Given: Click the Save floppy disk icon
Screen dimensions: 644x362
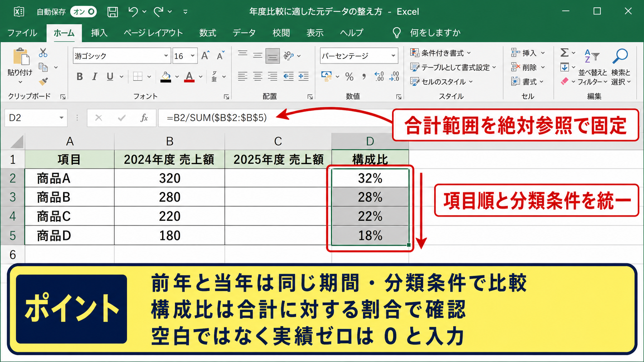Looking at the screenshot, I should 112,12.
